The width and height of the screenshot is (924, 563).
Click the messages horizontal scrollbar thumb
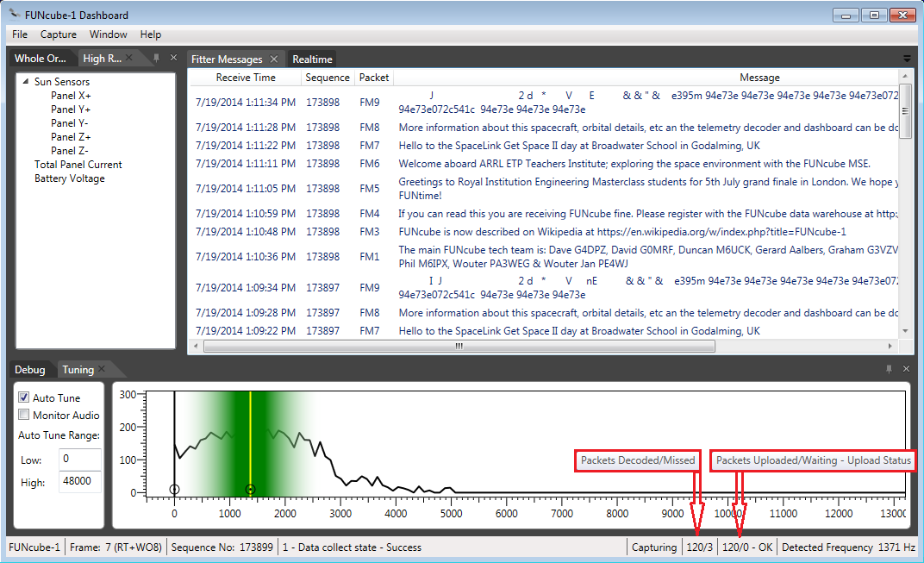[x=459, y=346]
